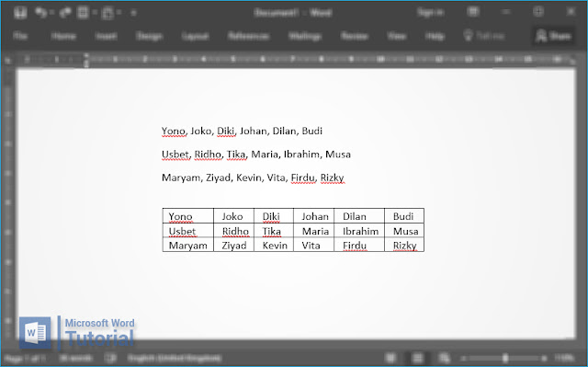Click Page 1 of 1 in status bar
The height and width of the screenshot is (367, 588).
pyautogui.click(x=25, y=358)
